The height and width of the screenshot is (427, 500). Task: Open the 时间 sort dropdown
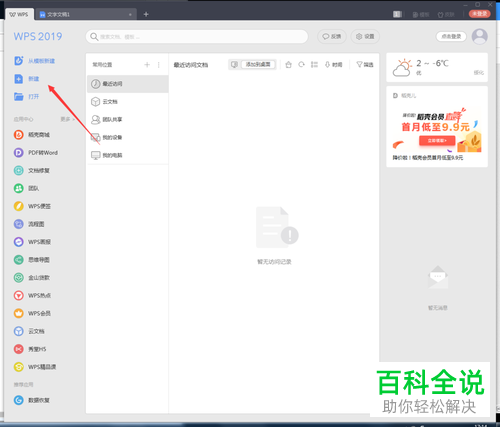[334, 64]
